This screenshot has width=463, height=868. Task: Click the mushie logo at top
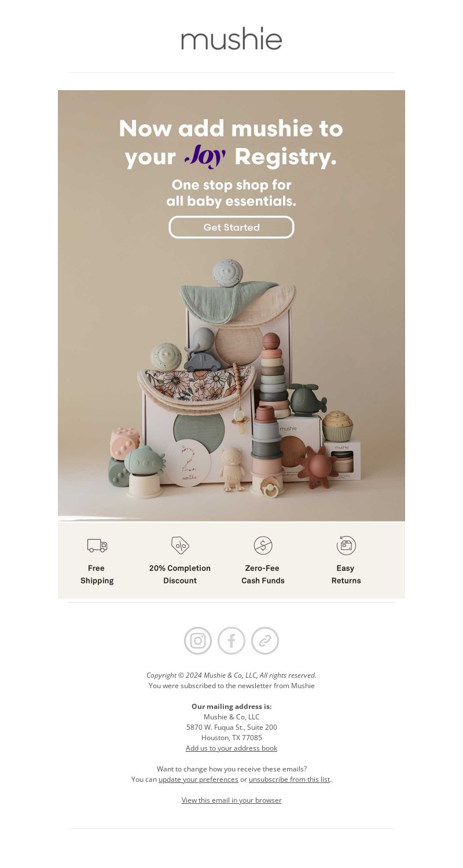(231, 38)
